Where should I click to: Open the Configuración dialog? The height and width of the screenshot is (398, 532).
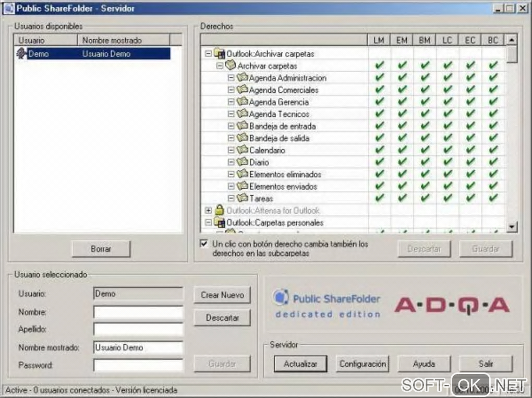362,364
